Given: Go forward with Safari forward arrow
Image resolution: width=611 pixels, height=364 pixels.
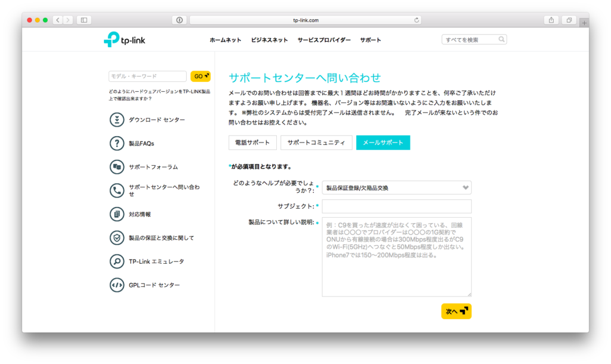Looking at the screenshot, I should (x=68, y=20).
